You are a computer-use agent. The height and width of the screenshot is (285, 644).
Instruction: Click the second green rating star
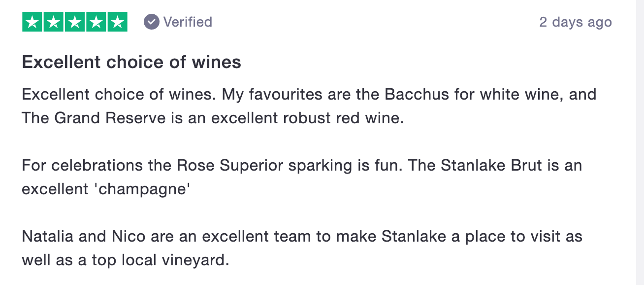click(54, 22)
